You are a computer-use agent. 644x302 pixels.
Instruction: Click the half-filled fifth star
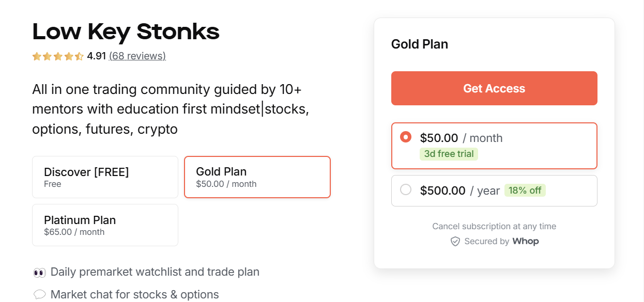[x=79, y=56]
